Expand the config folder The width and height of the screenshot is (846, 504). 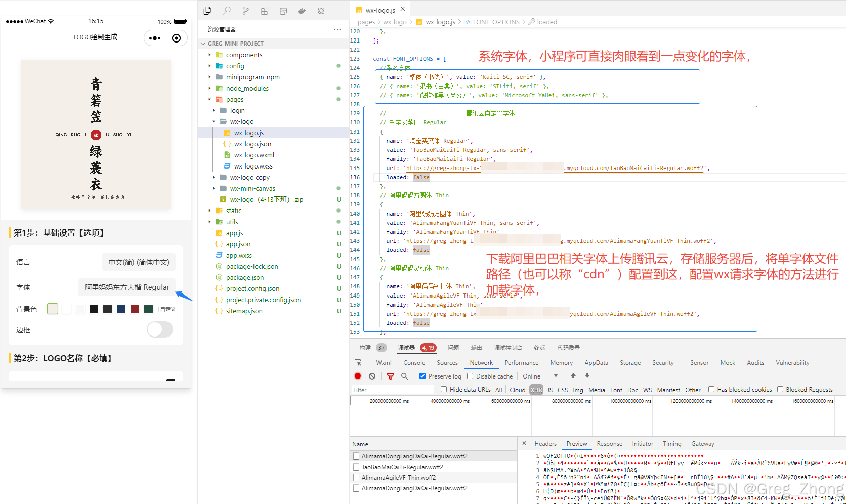209,66
